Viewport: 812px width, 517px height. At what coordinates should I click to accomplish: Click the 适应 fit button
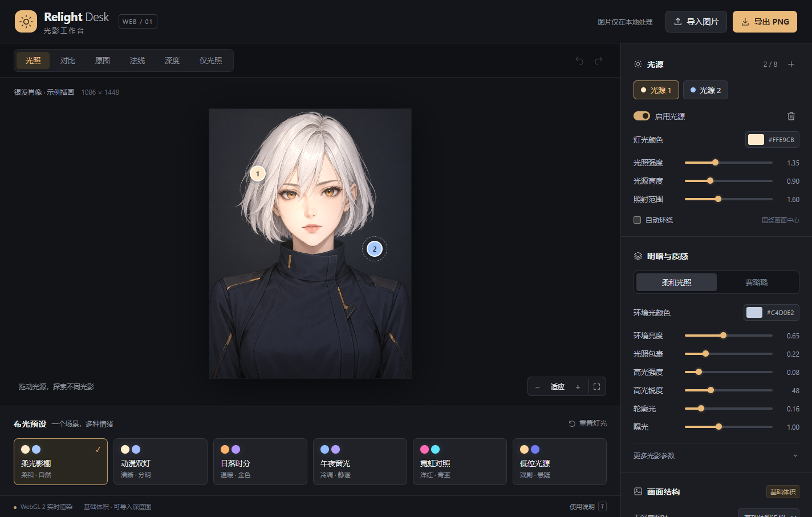coord(557,387)
